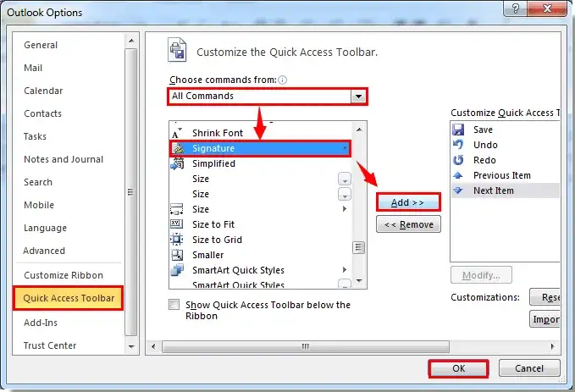Click the commands list scroll up arrow

click(359, 130)
